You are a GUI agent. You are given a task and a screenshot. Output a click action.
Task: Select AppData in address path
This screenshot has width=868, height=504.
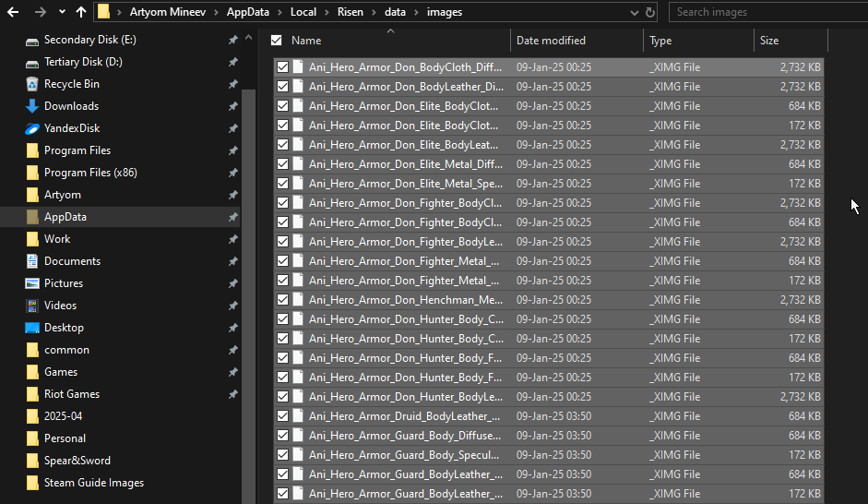coord(247,12)
